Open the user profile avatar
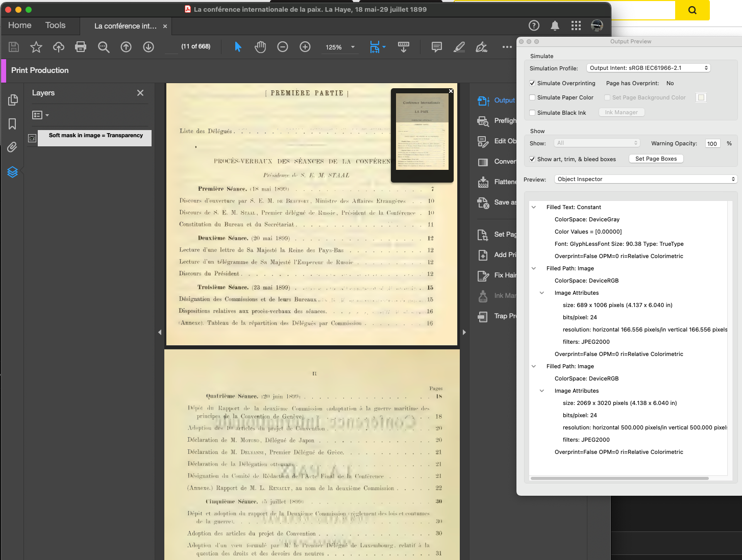This screenshot has width=742, height=560. tap(597, 26)
